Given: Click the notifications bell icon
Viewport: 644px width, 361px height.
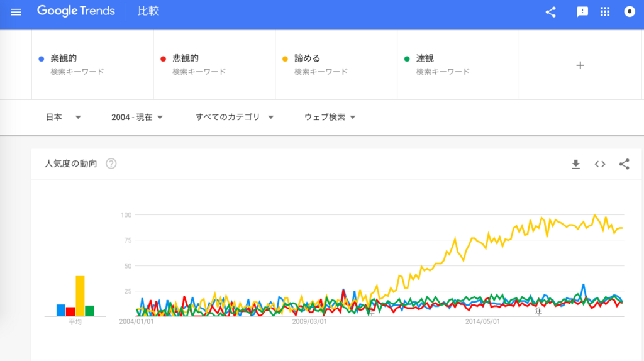Looking at the screenshot, I should point(629,12).
